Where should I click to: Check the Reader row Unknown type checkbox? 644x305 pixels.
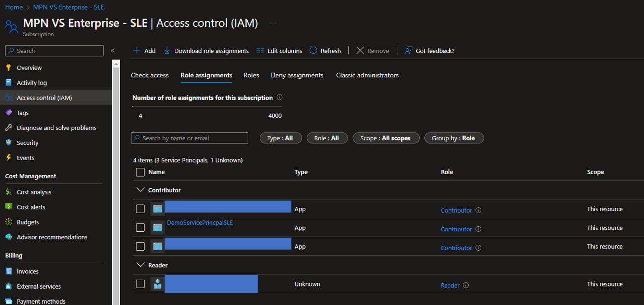point(140,284)
